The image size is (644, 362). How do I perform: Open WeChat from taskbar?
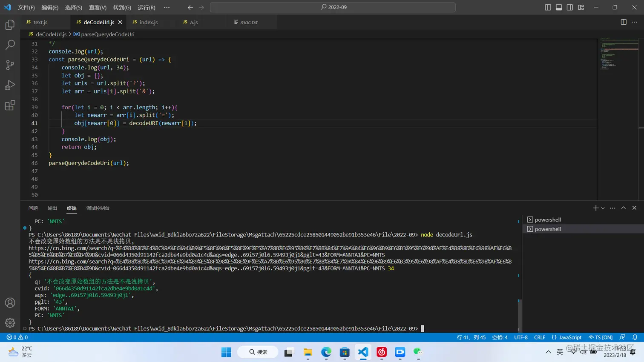tap(418, 352)
